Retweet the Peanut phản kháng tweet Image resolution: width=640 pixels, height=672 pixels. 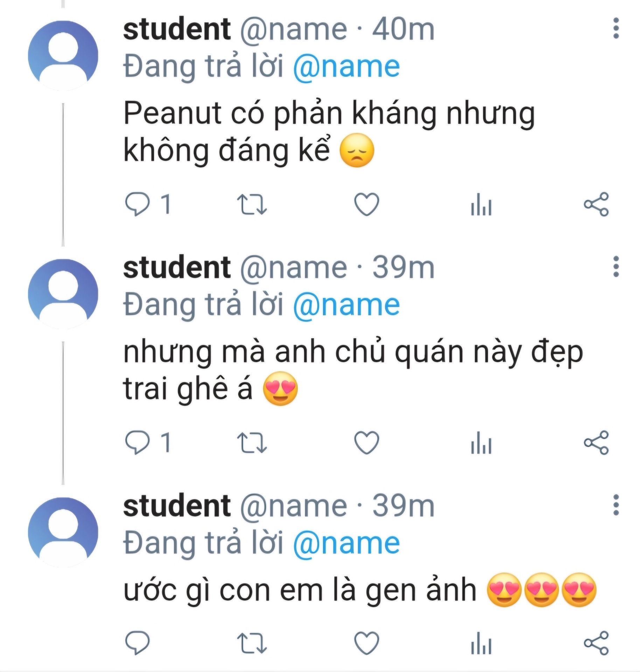[252, 204]
